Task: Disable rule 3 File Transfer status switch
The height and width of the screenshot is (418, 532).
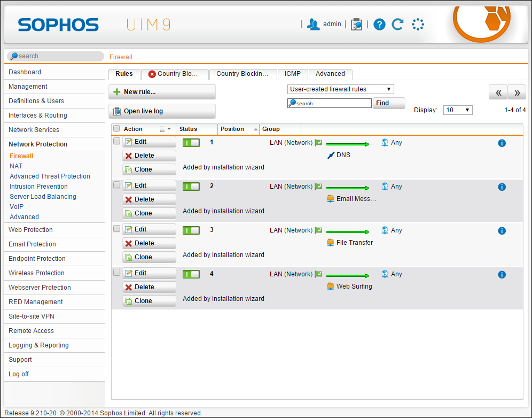Action: [x=191, y=230]
